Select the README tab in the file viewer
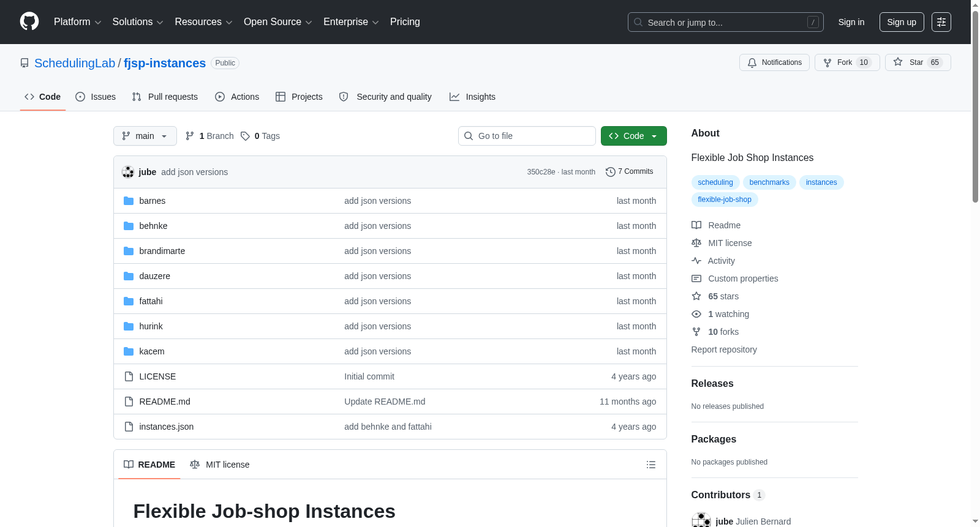Screen dimensions: 980x527 (x=149, y=465)
